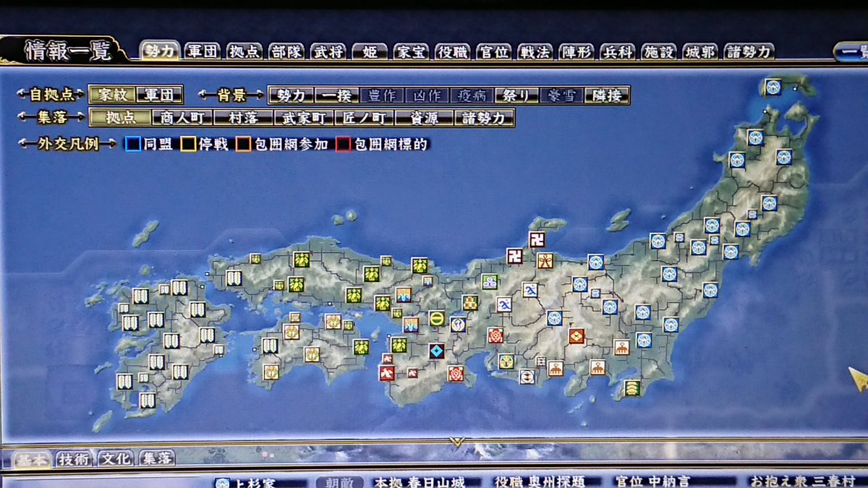Image resolution: width=868 pixels, height=488 pixels.
Task: Open the 施設 tab
Action: click(x=659, y=52)
